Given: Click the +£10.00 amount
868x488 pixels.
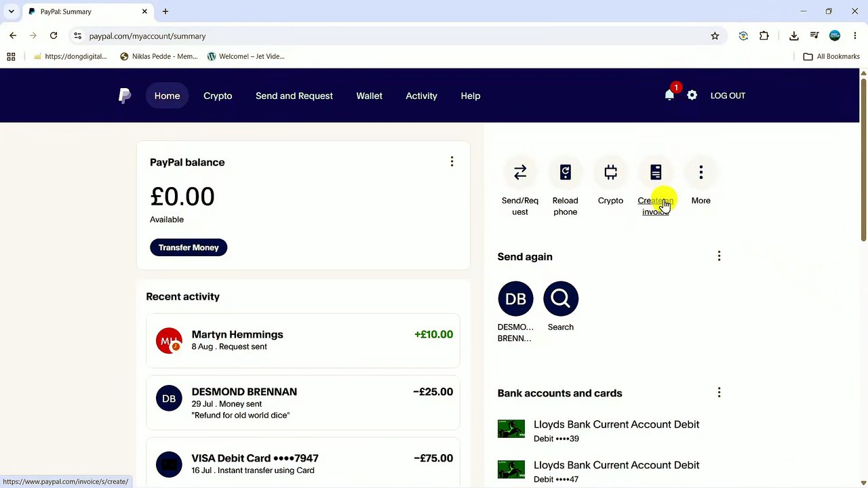Looking at the screenshot, I should tap(433, 334).
